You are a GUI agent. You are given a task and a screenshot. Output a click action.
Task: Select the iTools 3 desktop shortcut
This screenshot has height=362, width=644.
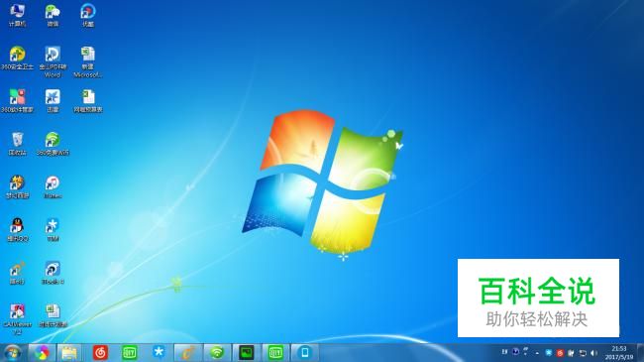53,273
